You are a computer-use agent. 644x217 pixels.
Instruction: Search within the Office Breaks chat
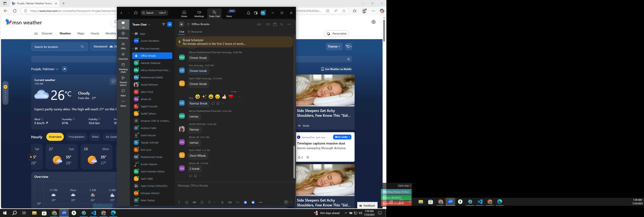282,24
